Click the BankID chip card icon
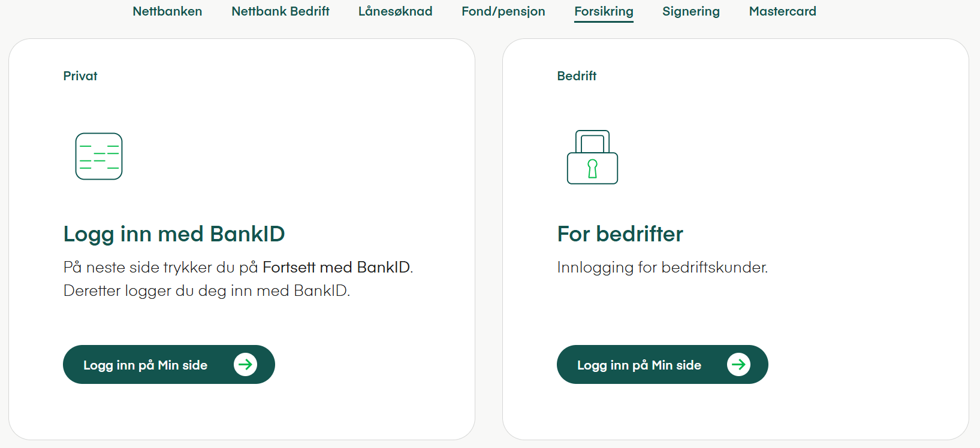The image size is (980, 448). 99,156
